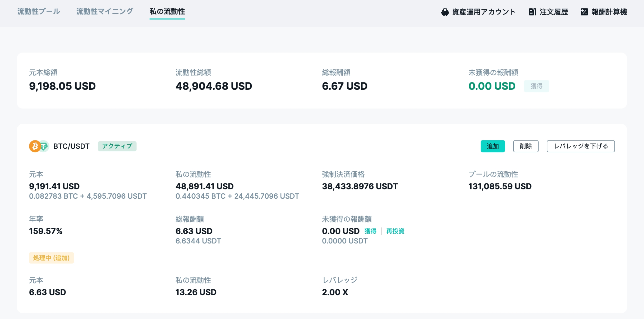This screenshot has width=644, height=319.
Task: Click the reward calculator icon
Action: coord(584,12)
